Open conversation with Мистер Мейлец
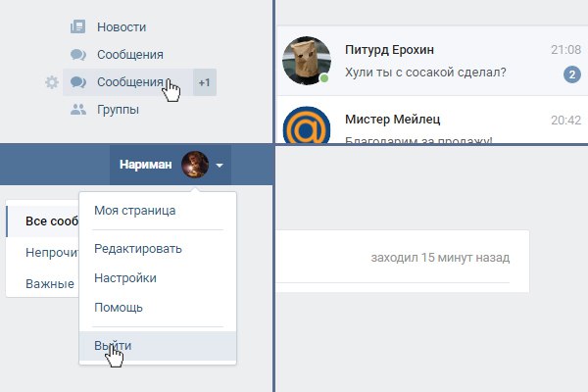Screen dimensions: 588x392 pos(432,120)
